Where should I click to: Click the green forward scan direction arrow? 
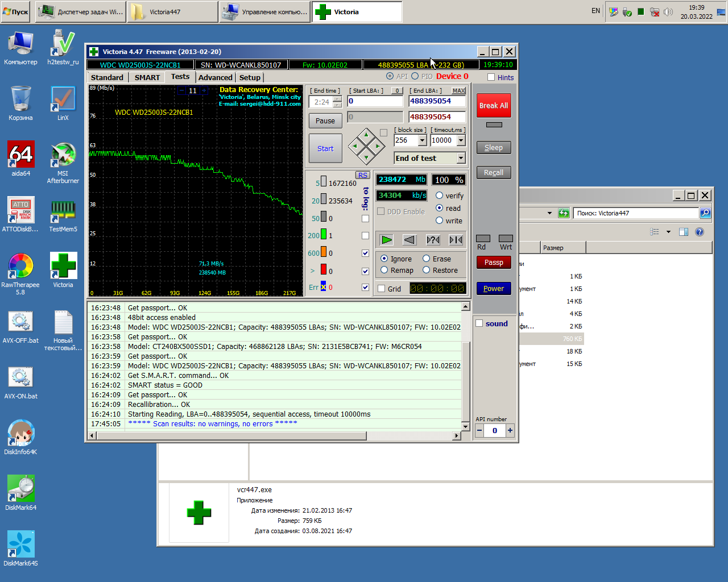(387, 240)
